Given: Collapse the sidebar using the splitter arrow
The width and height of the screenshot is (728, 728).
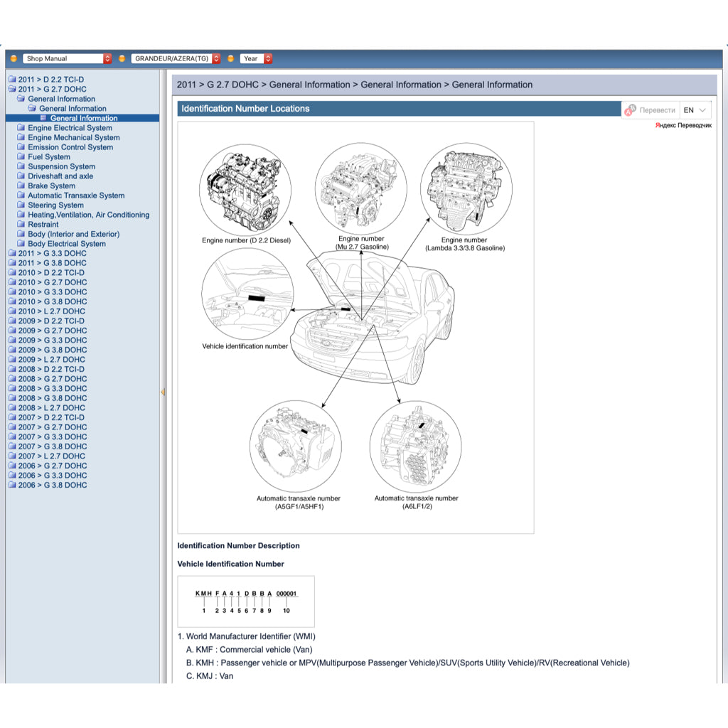Looking at the screenshot, I should click(x=163, y=392).
